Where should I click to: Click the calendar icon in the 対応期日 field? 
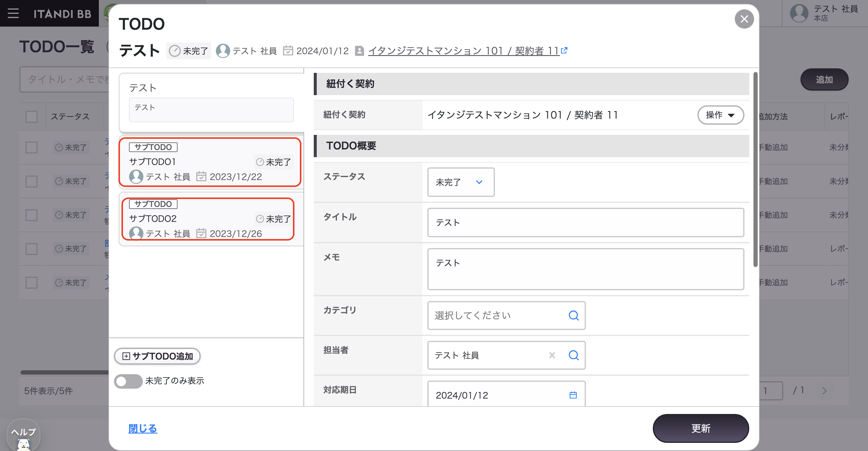click(573, 395)
